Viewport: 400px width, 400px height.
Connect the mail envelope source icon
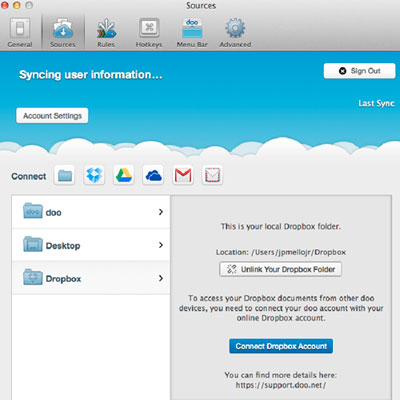point(212,175)
